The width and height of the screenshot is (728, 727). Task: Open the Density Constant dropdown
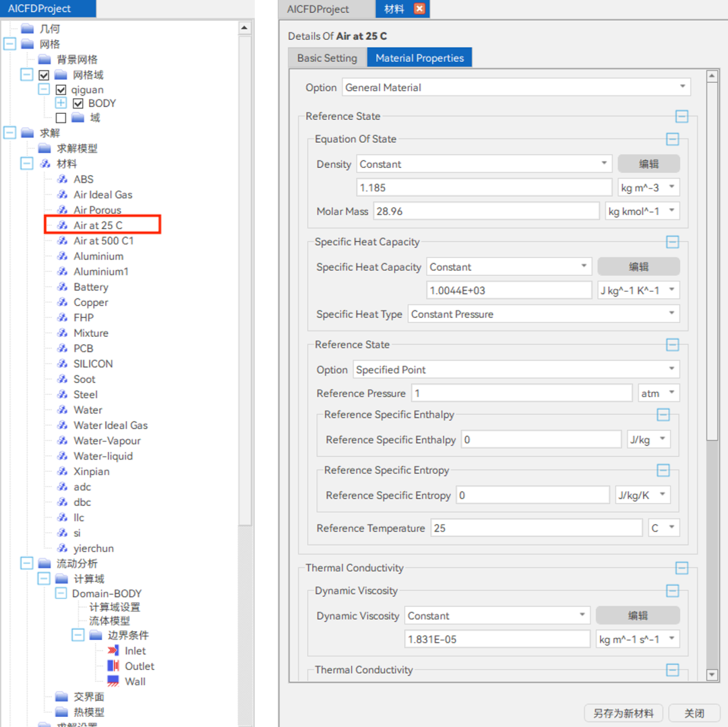484,164
